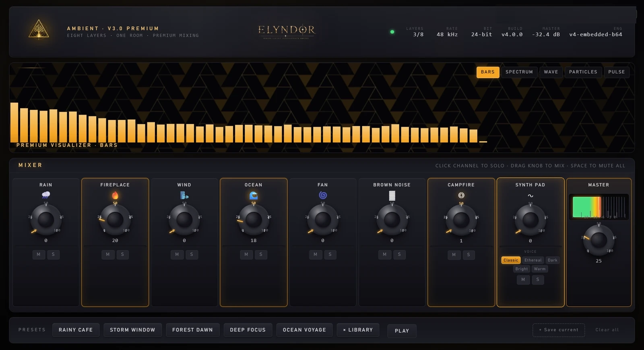The height and width of the screenshot is (350, 644).
Task: Click the Campfire ring icon
Action: tap(461, 195)
